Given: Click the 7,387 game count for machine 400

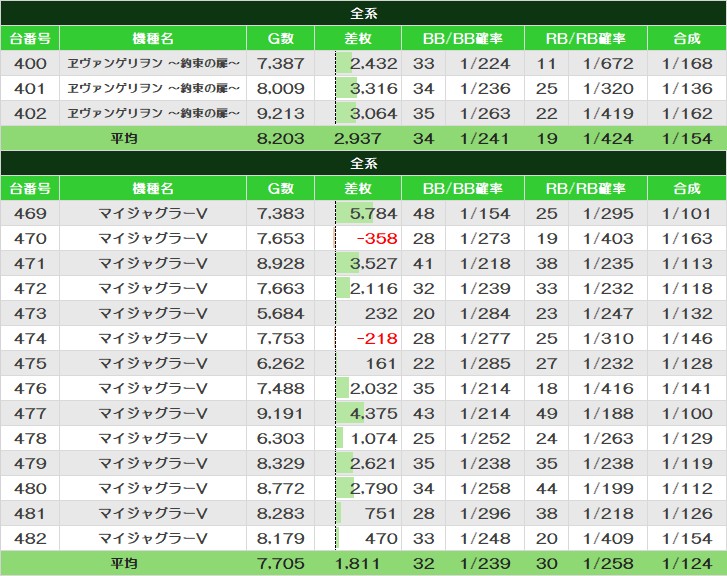Looking at the screenshot, I should [x=281, y=64].
